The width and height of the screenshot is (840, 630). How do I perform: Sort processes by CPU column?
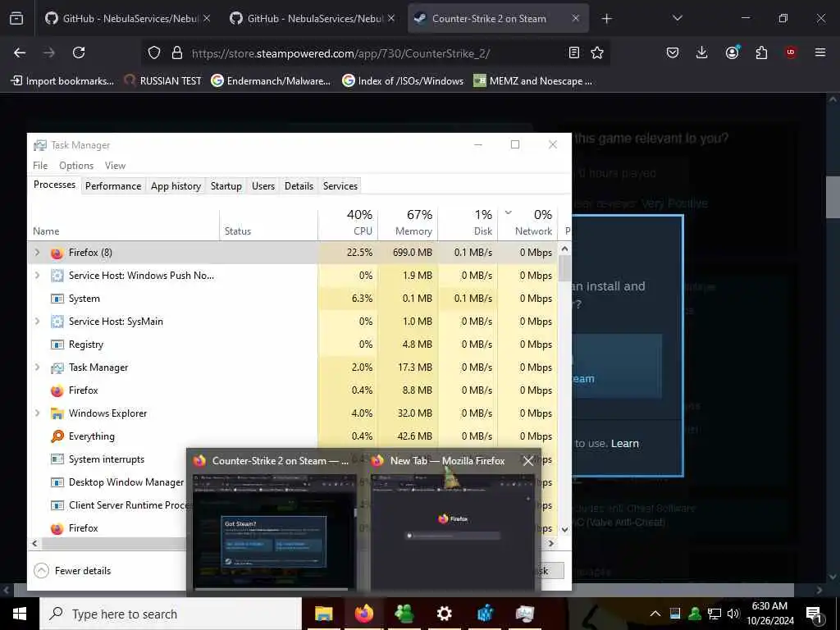[348, 222]
